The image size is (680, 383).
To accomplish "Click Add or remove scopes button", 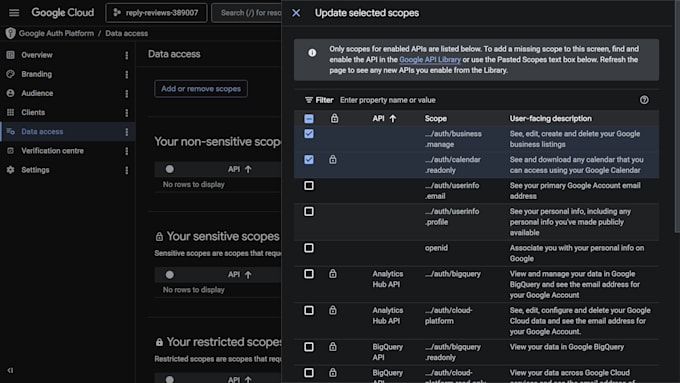I will point(201,88).
